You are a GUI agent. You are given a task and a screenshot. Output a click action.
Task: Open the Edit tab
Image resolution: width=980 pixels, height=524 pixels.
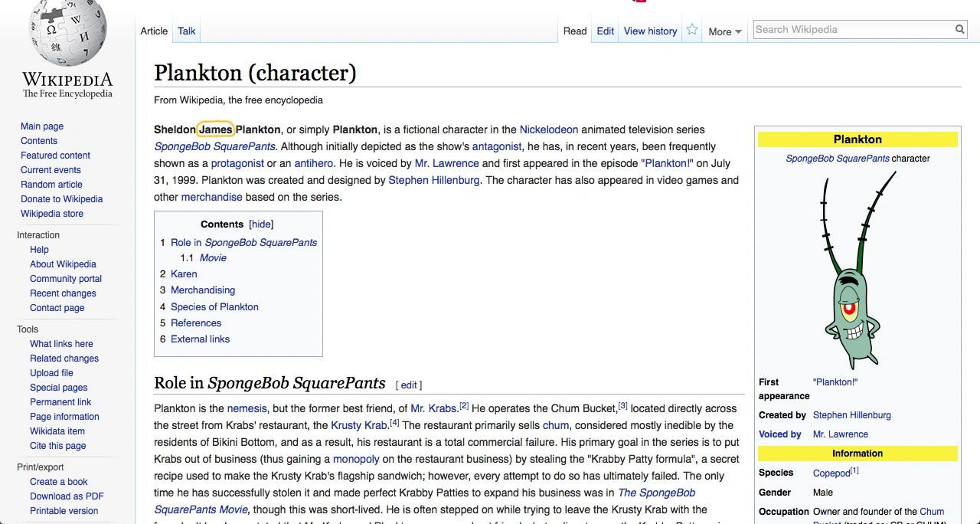coord(605,31)
